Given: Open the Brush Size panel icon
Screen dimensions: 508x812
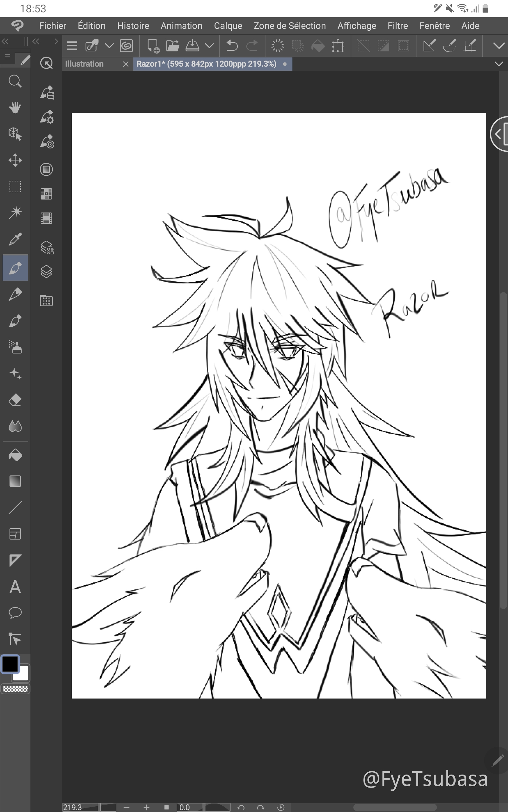Looking at the screenshot, I should tap(47, 141).
